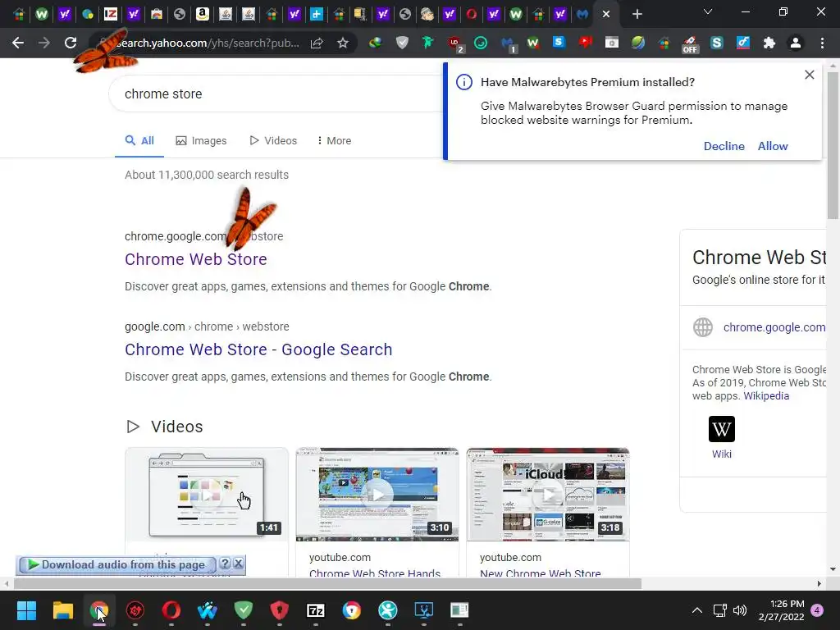The height and width of the screenshot is (630, 840).
Task: Select the All results tab
Action: coord(139,141)
